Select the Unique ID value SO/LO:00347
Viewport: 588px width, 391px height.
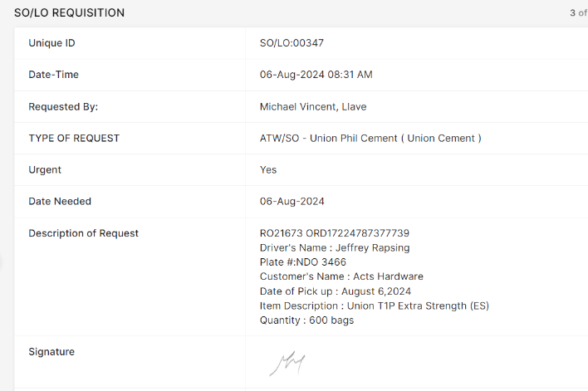click(x=297, y=43)
